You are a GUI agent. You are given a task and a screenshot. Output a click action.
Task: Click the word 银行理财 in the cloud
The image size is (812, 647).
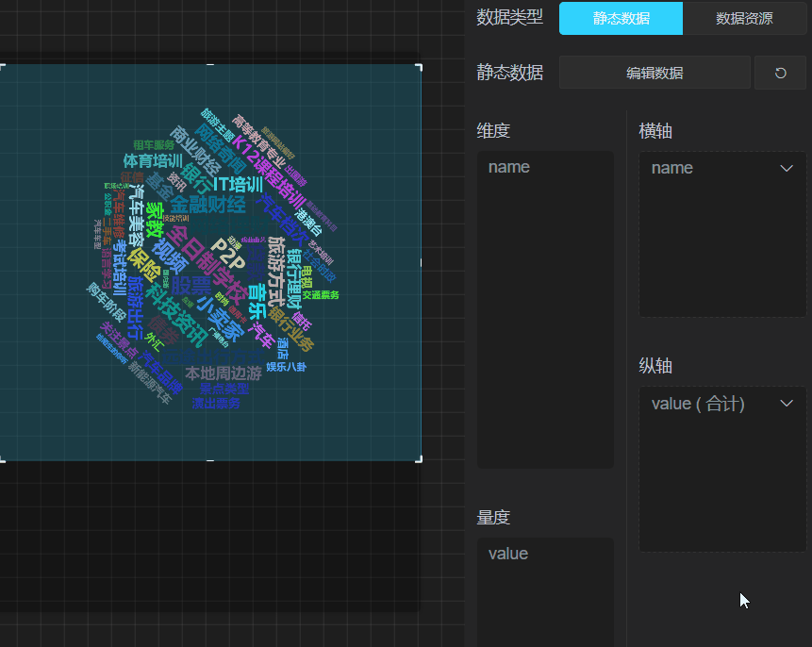point(293,278)
